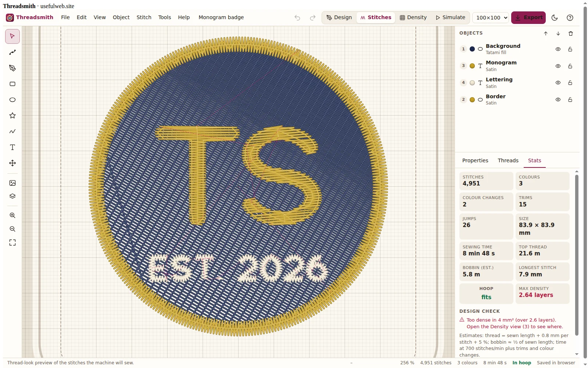Switch to the Properties tab
588x368 pixels.
(475, 160)
